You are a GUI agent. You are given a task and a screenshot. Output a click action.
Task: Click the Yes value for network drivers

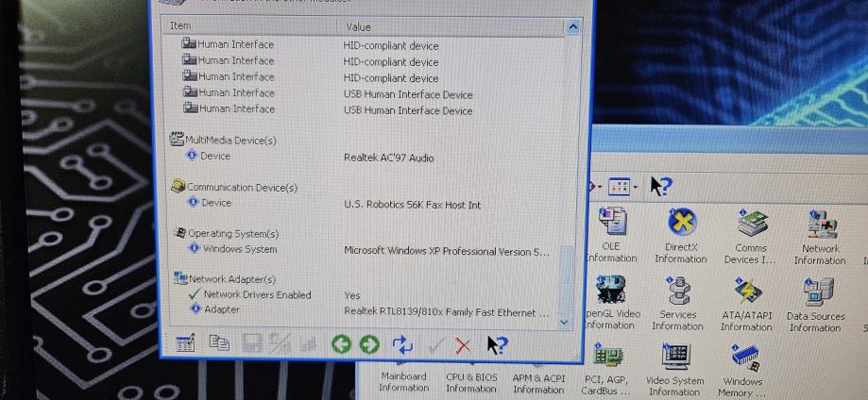pos(352,295)
